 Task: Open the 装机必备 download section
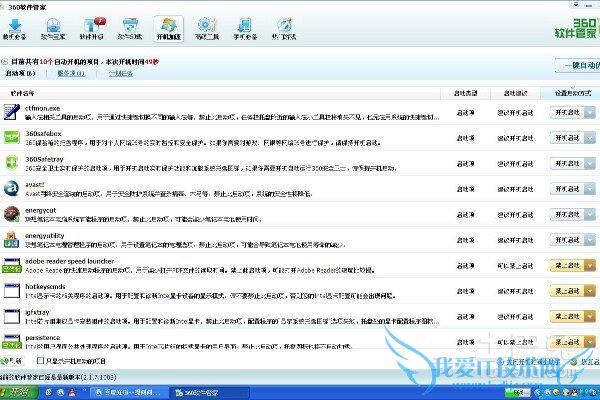pos(15,29)
